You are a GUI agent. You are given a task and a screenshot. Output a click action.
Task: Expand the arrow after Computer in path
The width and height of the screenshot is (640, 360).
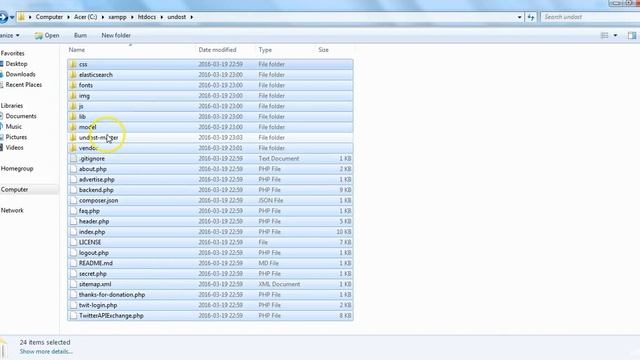[68, 17]
